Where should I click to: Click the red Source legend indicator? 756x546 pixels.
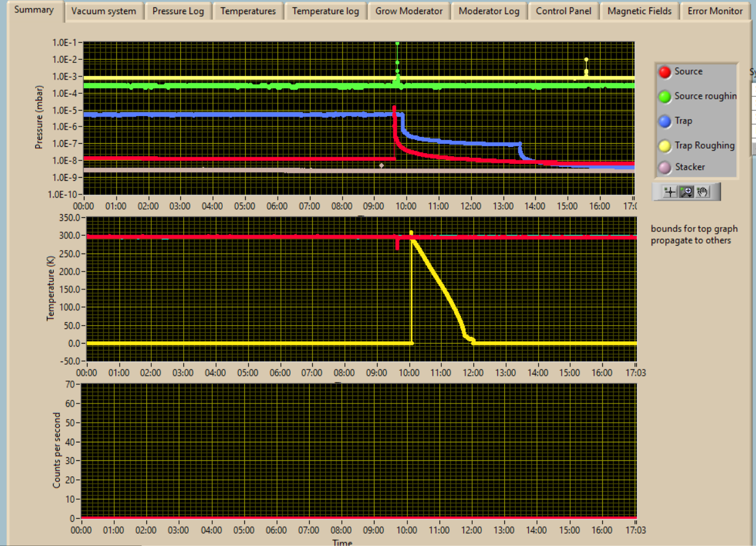[665, 72]
